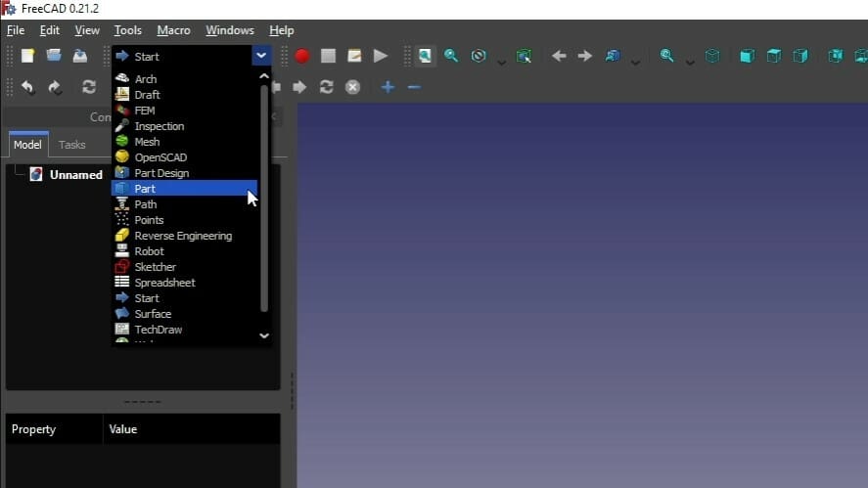Switch to Part Design workbench
The image size is (868, 488).
coord(185,173)
